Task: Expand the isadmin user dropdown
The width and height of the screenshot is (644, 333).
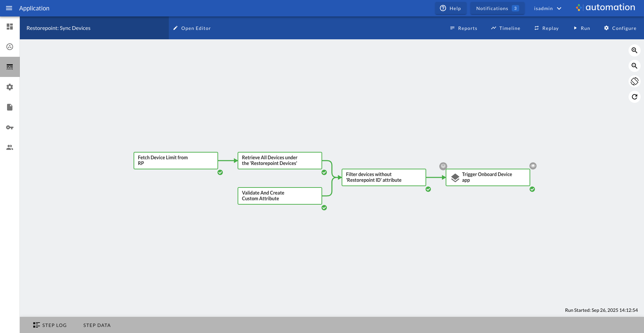Action: pos(547,8)
